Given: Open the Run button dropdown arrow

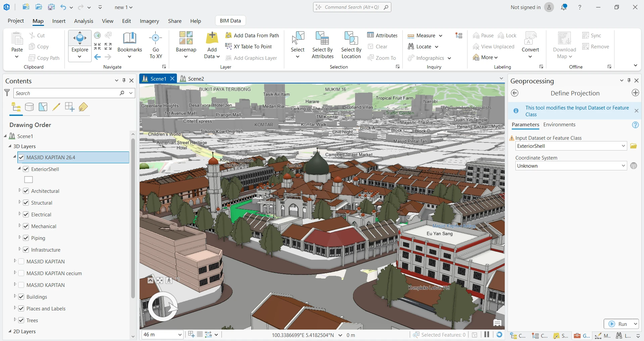Looking at the screenshot, I should tap(635, 324).
